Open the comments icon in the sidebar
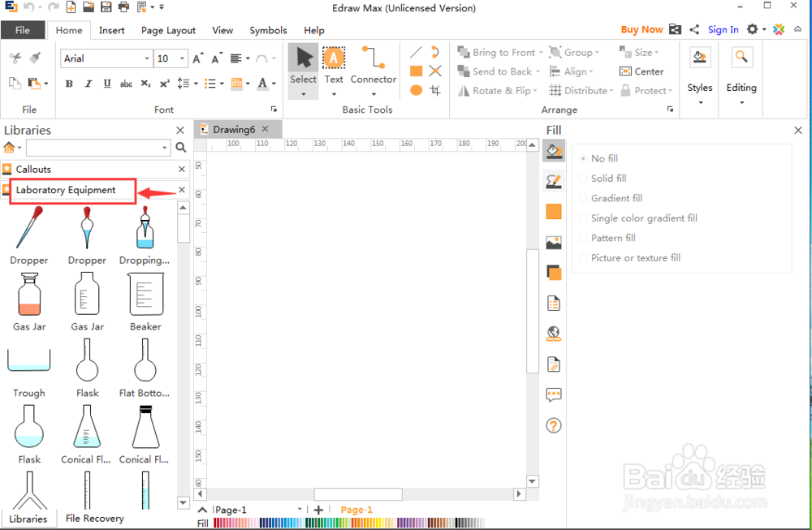Screen dimensions: 812x530 [554, 395]
